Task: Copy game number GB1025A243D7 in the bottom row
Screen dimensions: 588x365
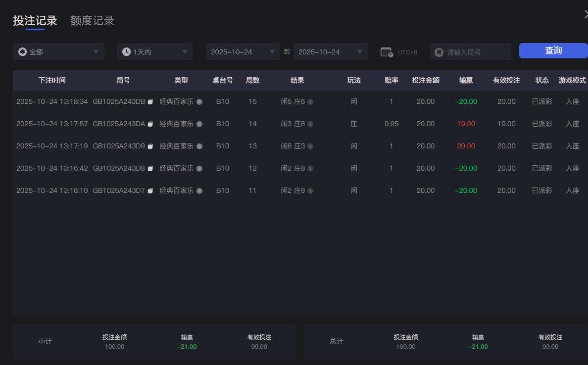Action: click(x=151, y=190)
